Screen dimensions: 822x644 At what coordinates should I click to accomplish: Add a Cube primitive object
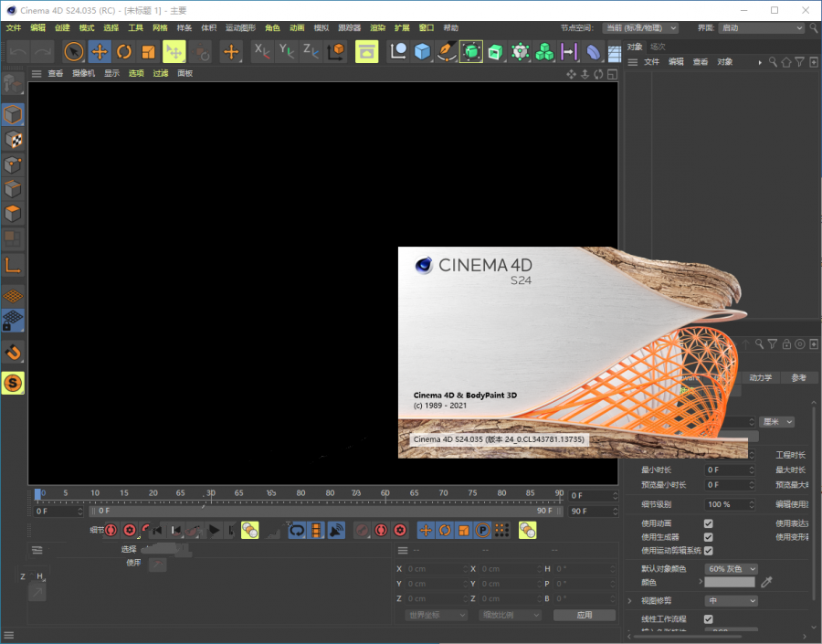422,51
